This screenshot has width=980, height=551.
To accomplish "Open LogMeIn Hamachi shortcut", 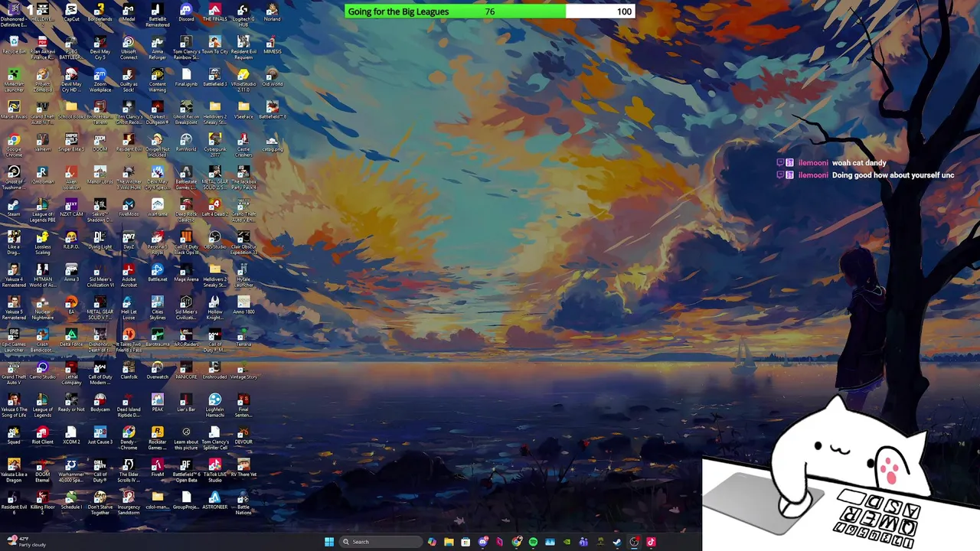I will click(214, 404).
